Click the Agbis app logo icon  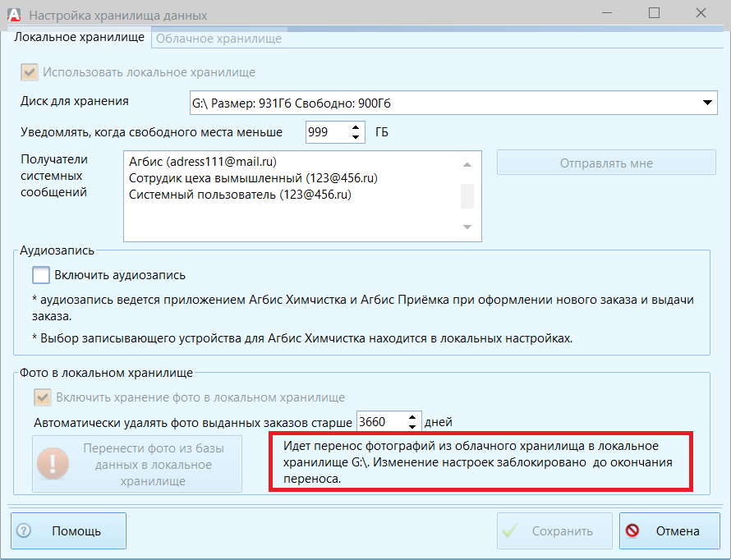pyautogui.click(x=14, y=15)
